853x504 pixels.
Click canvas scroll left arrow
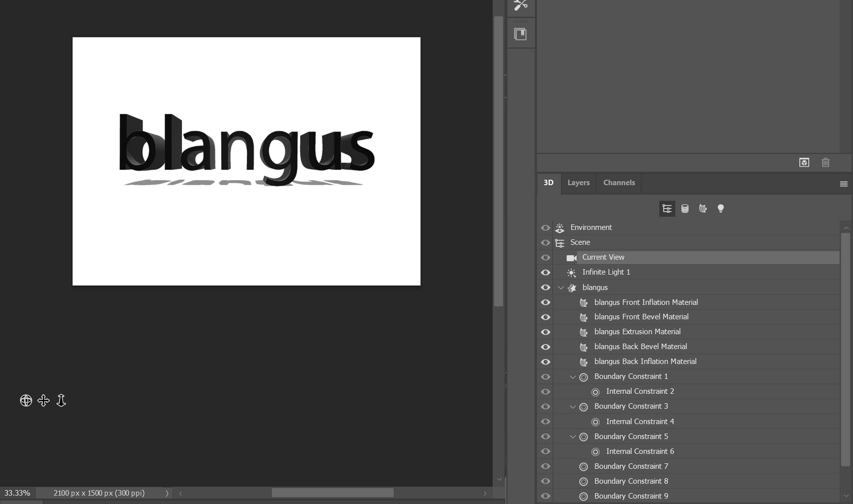point(180,493)
